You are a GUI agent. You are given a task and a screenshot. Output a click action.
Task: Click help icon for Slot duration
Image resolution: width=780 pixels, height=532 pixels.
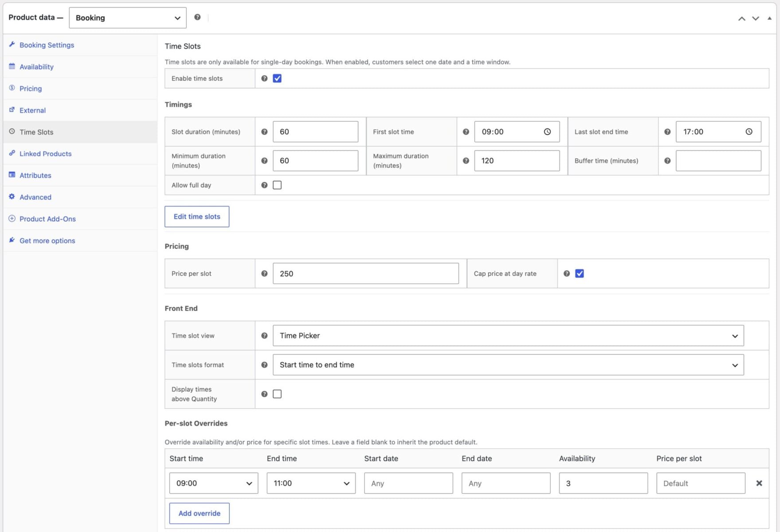pyautogui.click(x=264, y=132)
